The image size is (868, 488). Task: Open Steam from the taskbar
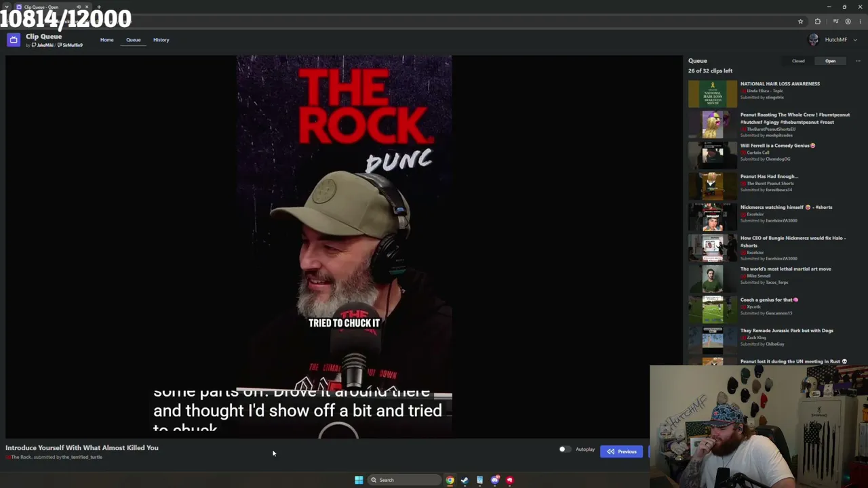(465, 480)
